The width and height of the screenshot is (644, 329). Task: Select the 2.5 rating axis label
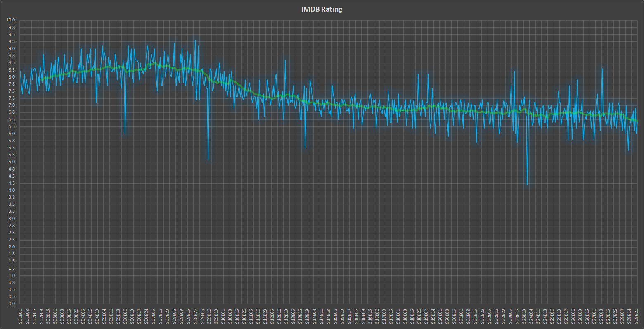click(12, 233)
